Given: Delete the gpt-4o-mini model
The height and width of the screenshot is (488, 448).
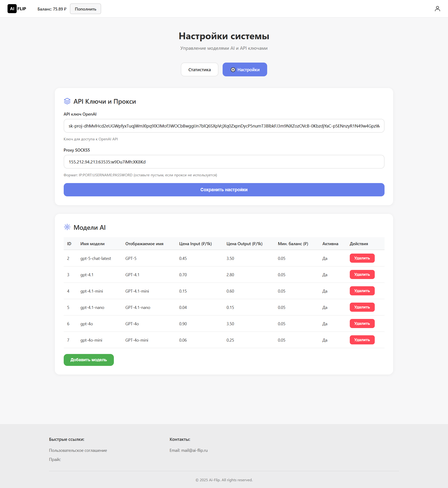Looking at the screenshot, I should [362, 339].
